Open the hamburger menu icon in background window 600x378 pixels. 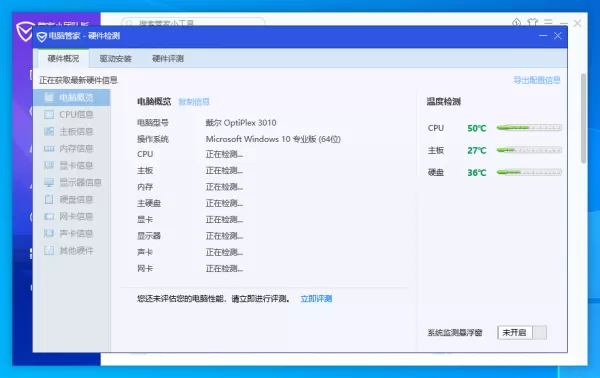click(548, 23)
